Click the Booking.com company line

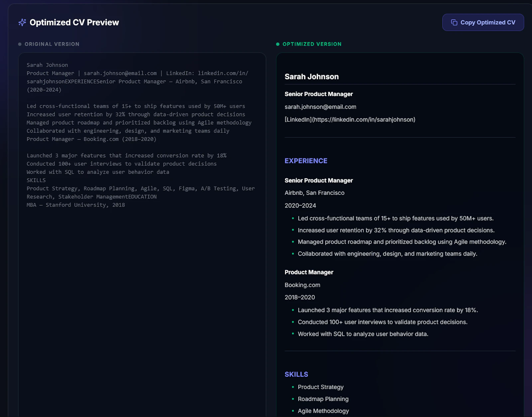click(x=302, y=285)
